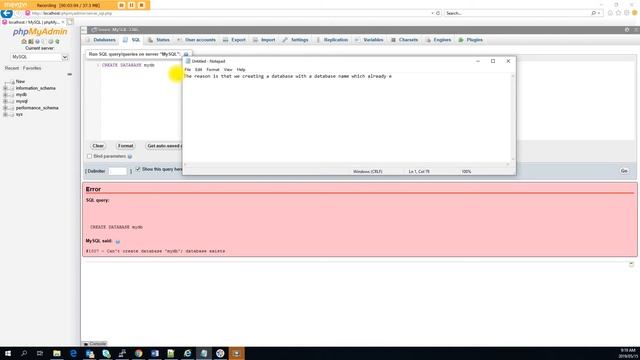Screen dimensions: 640x360
Task: Click taskbar search magnifier icon
Action: pyautogui.click(x=24, y=353)
